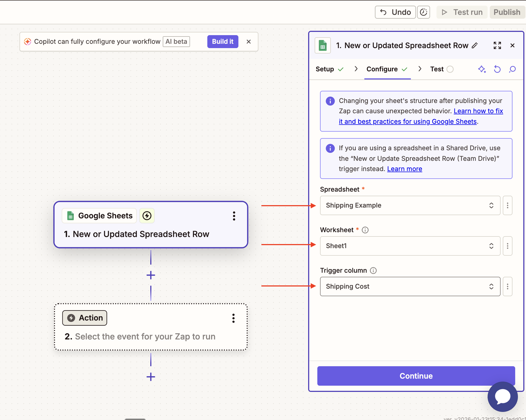This screenshot has width=526, height=420.
Task: Click the version history clock icon
Action: tap(423, 12)
